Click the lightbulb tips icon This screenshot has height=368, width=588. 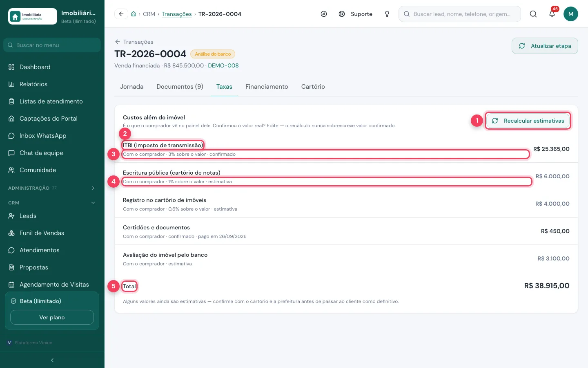coord(387,14)
